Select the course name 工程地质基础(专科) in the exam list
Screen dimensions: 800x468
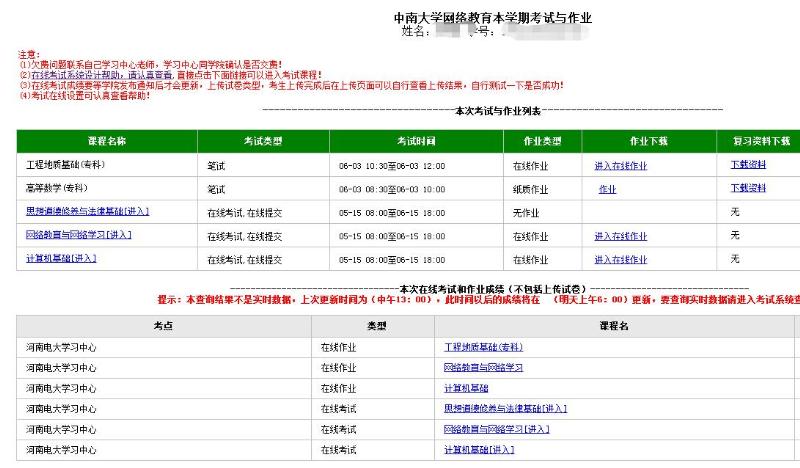click(65, 165)
